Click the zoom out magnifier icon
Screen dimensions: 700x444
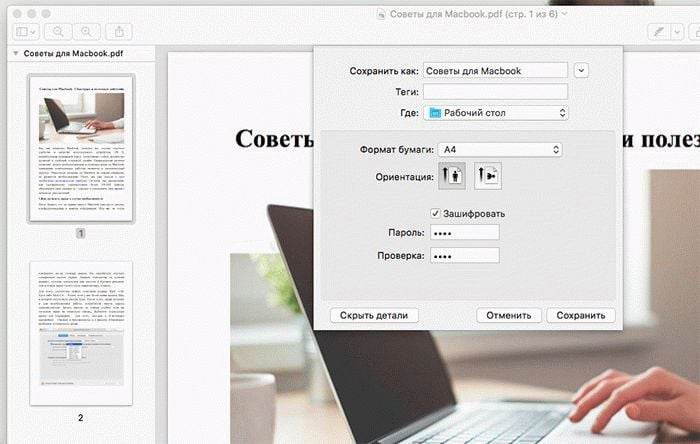click(58, 32)
